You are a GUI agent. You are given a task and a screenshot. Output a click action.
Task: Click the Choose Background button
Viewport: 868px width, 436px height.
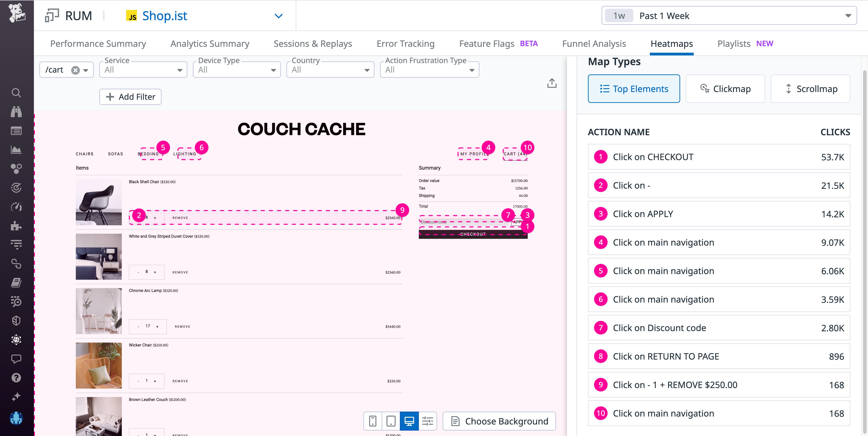[499, 421]
